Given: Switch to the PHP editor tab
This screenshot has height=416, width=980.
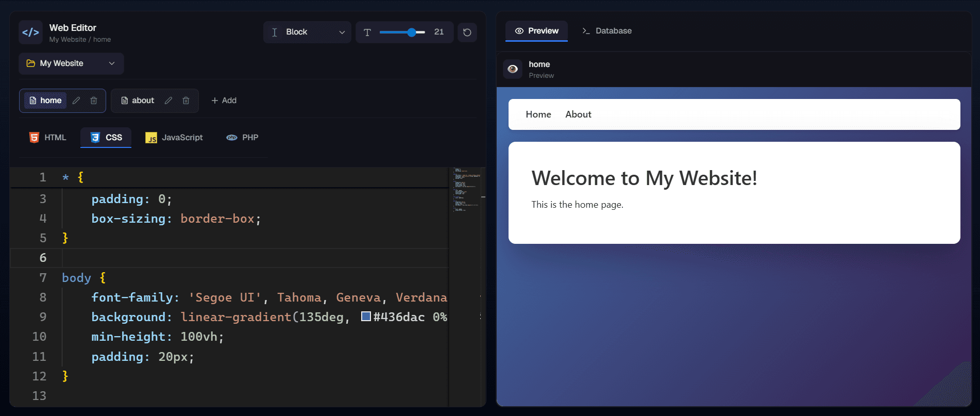Looking at the screenshot, I should (x=242, y=138).
